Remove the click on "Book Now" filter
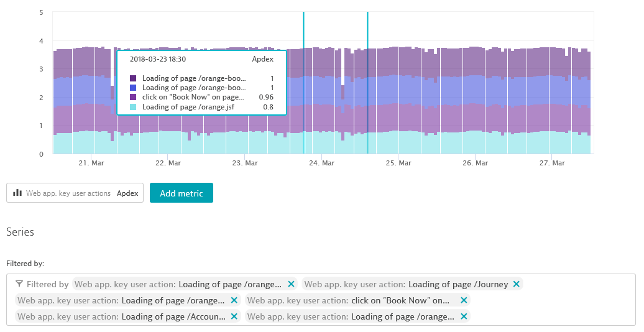The width and height of the screenshot is (644, 332). (463, 300)
